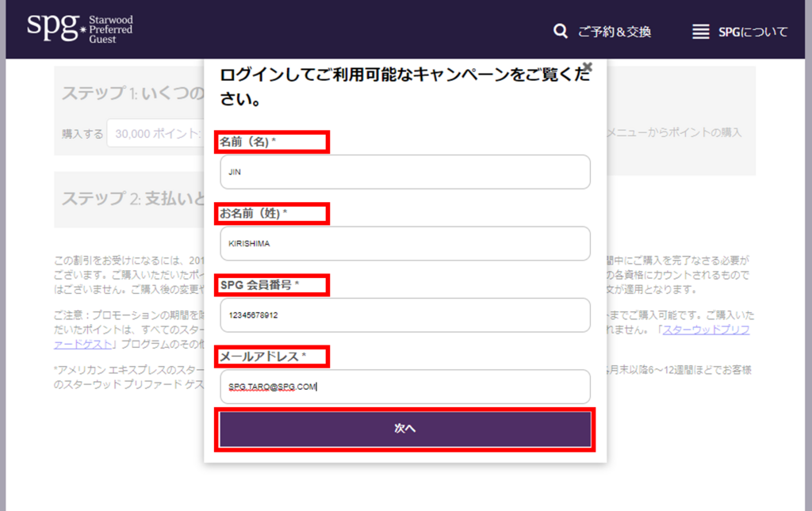Open the ご予約＆交換 menu
Image resolution: width=812 pixels, height=511 pixels.
[615, 32]
